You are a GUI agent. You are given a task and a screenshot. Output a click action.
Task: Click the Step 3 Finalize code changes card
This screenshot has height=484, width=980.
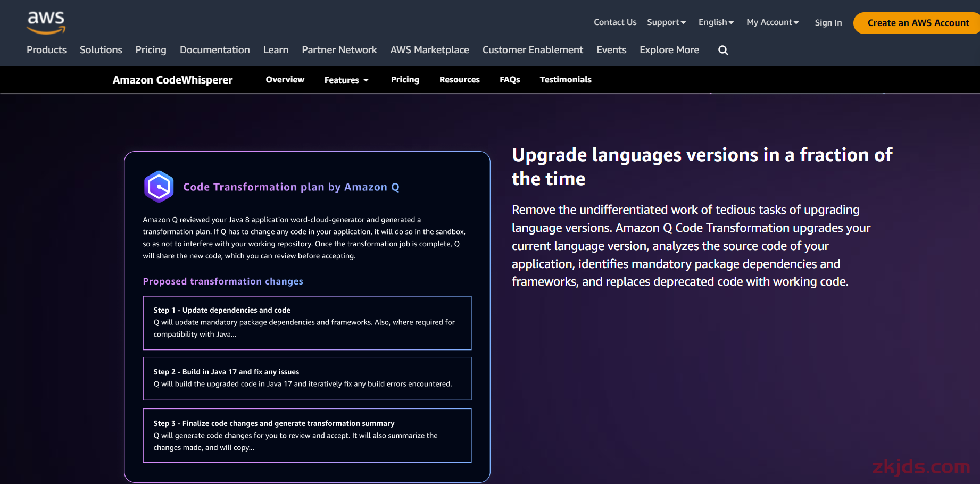pos(307,436)
